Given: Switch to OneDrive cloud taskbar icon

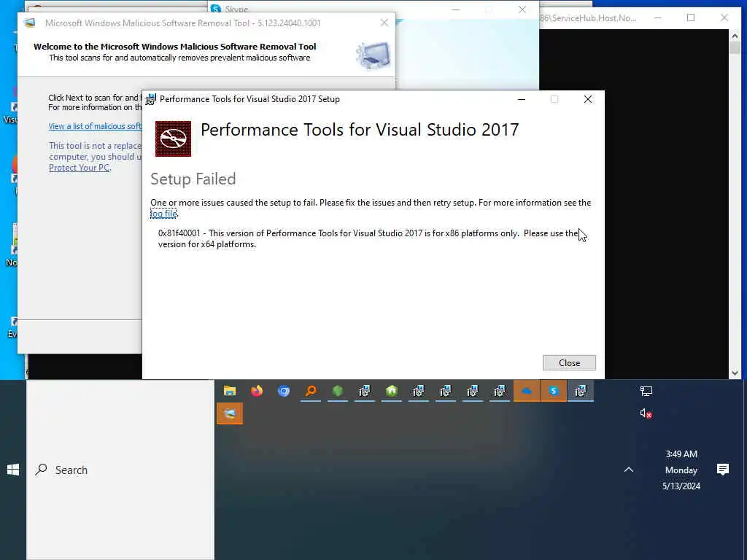Looking at the screenshot, I should click(527, 391).
